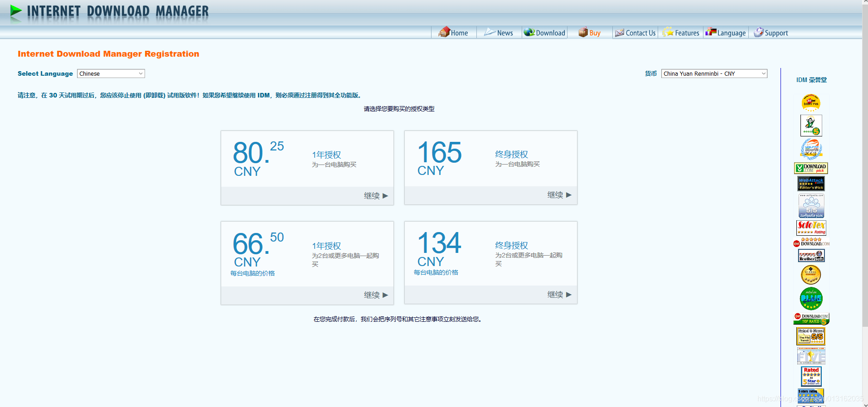Open the Language menu item

pos(726,33)
